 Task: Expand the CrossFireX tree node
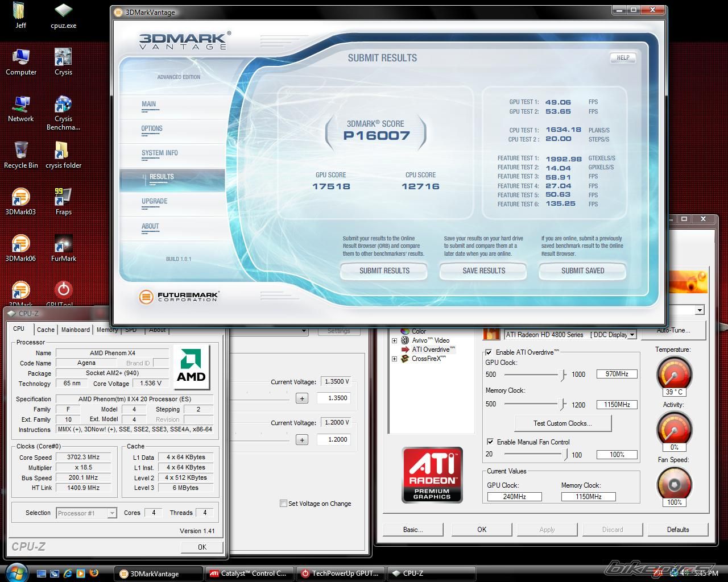[394, 359]
